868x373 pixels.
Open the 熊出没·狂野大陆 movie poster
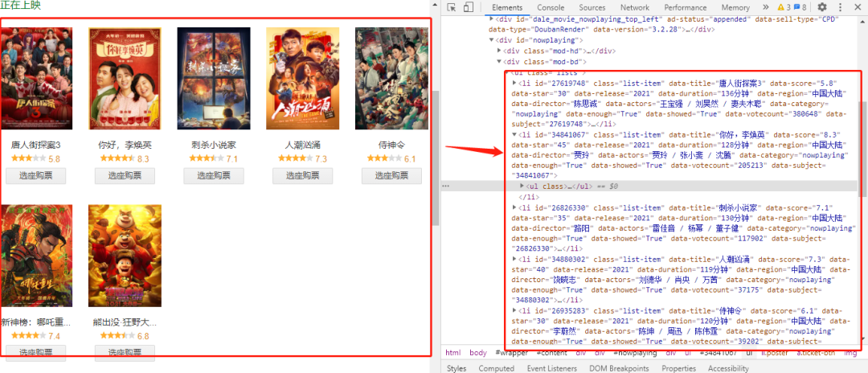click(x=125, y=256)
